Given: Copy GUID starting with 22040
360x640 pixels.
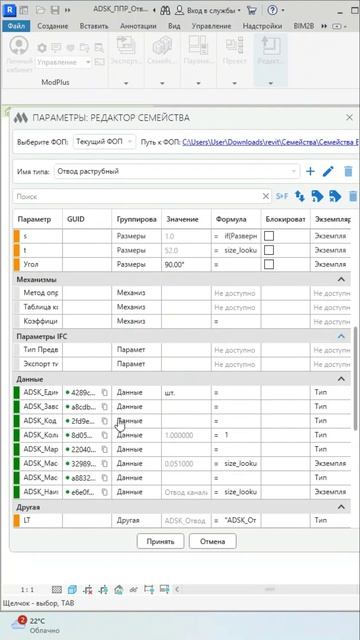Looking at the screenshot, I should (104, 449).
